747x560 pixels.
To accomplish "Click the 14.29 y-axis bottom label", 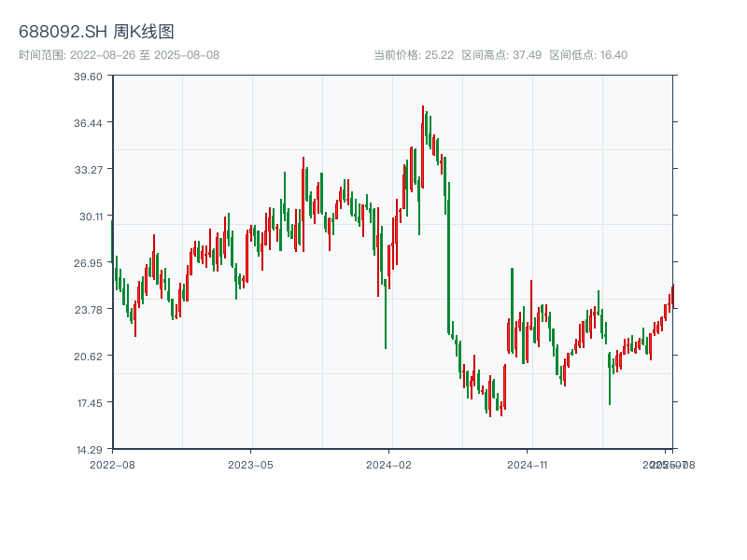I will coord(89,450).
